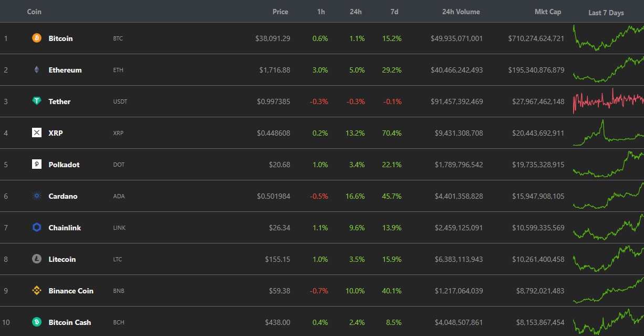Open Bitcoin's last 7 days sparkline chart
This screenshot has height=336, width=644.
[608, 38]
